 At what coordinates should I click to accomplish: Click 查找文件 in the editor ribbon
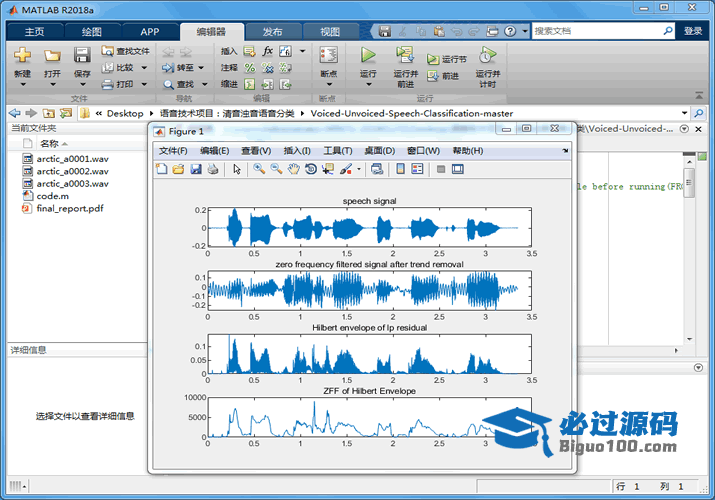click(126, 51)
